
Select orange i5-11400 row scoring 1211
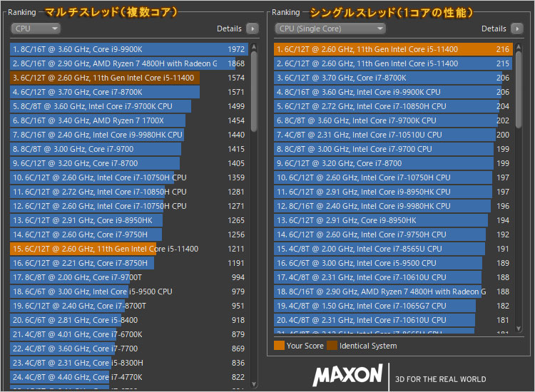click(x=129, y=249)
